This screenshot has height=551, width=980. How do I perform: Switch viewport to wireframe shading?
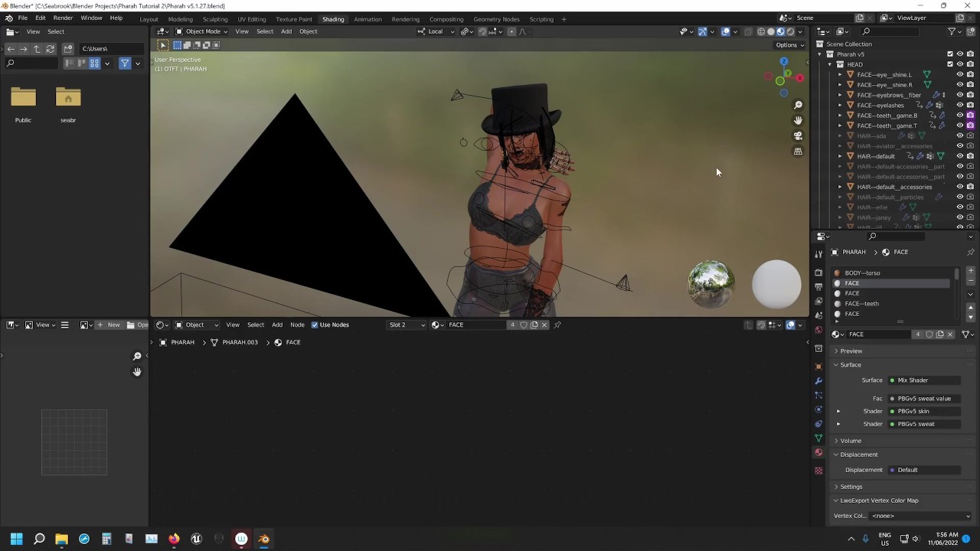[x=761, y=31]
